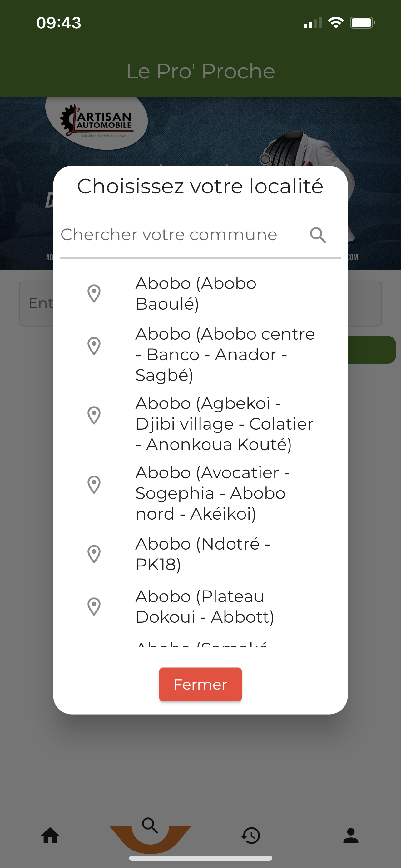This screenshot has height=868, width=401.
Task: Close the locality dialog with Fermer
Action: [200, 684]
